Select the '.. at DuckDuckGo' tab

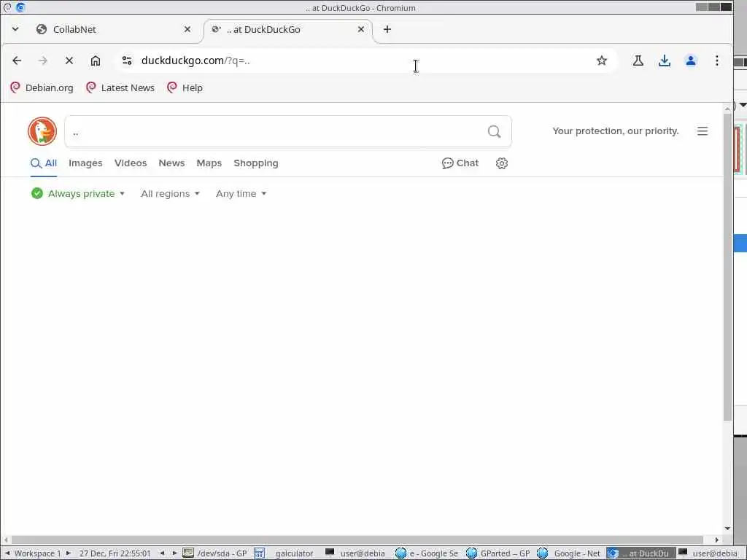pyautogui.click(x=288, y=29)
